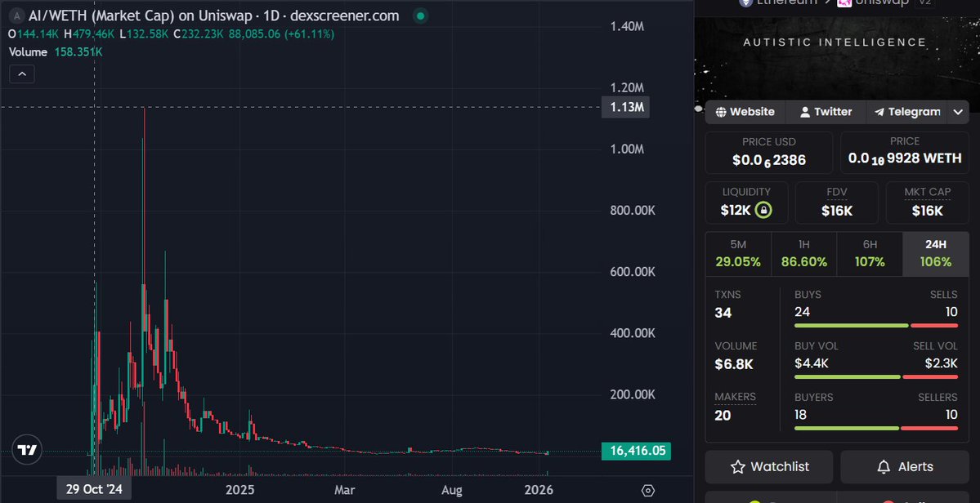
Task: Click the 1.40M price axis label
Action: [627, 26]
